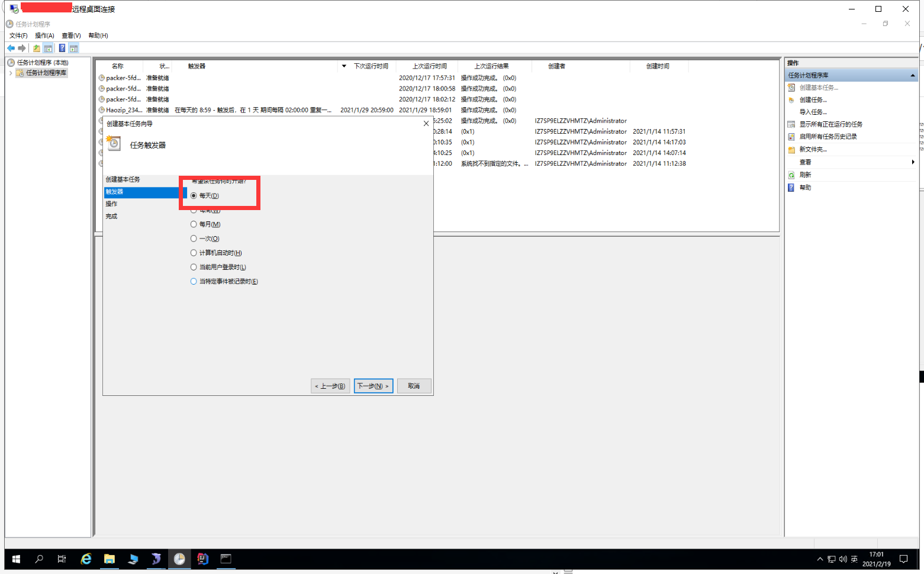924x574 pixels.
Task: Click the Forward arrow toolbar icon
Action: pyautogui.click(x=22, y=48)
